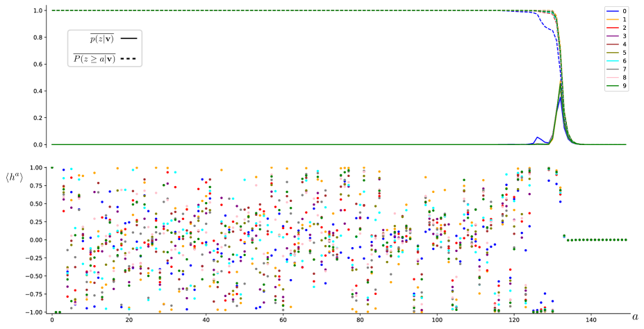The image size is (644, 329).
Task: Click legend label 0
Action: 625,11
